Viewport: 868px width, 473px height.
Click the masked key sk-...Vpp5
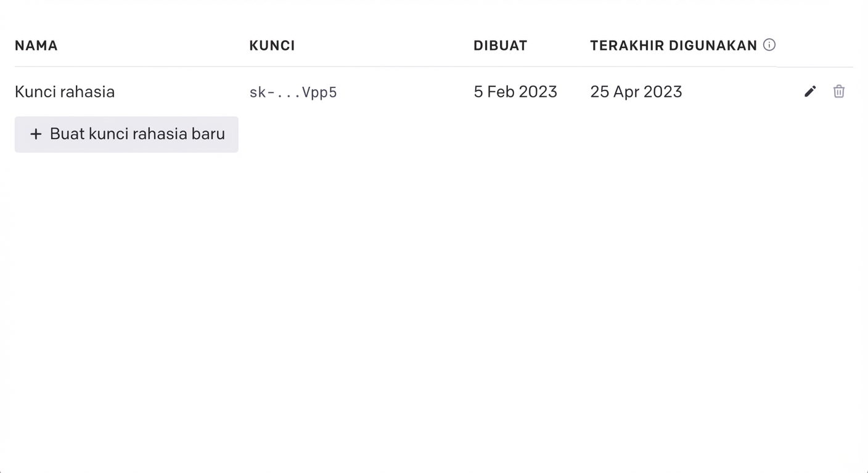(293, 92)
